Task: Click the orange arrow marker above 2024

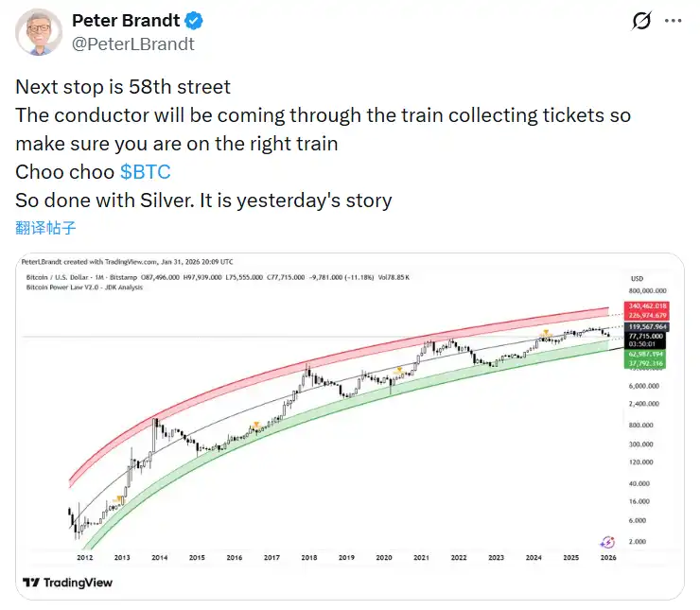Action: [x=546, y=330]
